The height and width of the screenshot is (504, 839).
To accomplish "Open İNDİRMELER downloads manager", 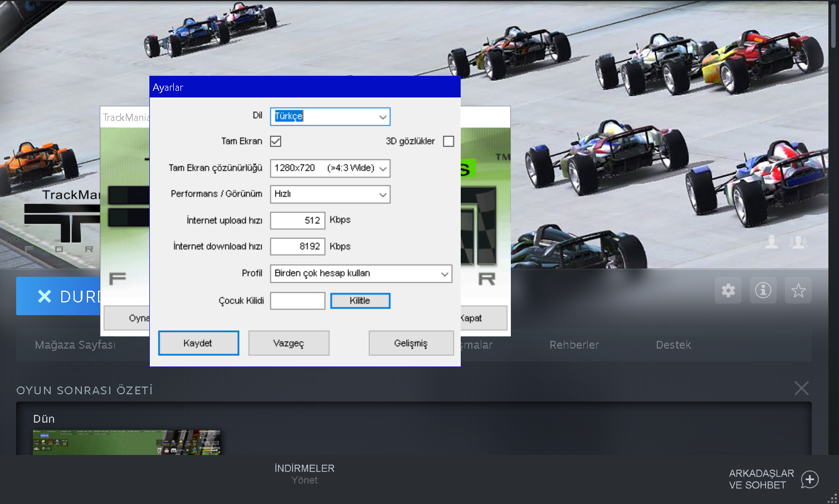I will (x=305, y=474).
